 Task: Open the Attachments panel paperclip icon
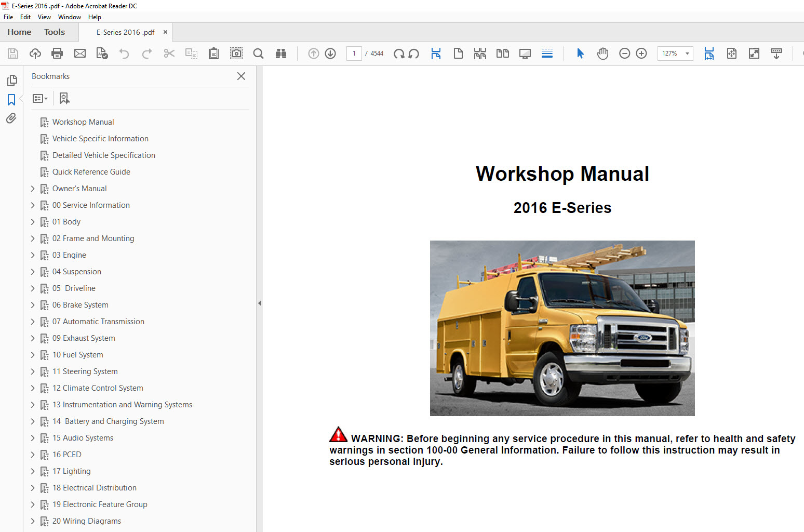tap(11, 118)
